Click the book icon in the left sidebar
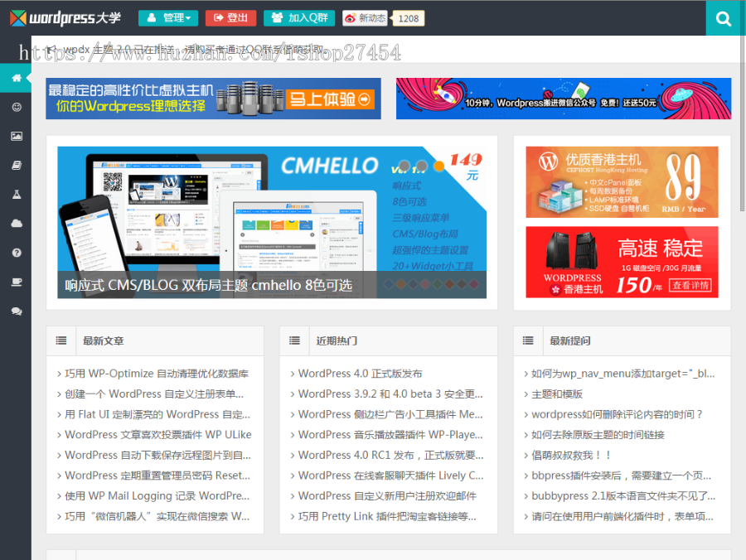 15,165
